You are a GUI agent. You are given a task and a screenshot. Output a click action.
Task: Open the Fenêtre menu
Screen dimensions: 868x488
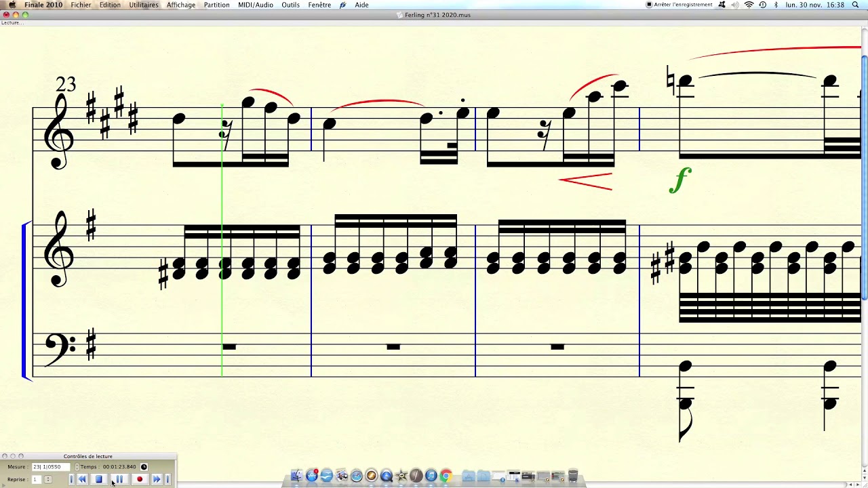point(319,5)
